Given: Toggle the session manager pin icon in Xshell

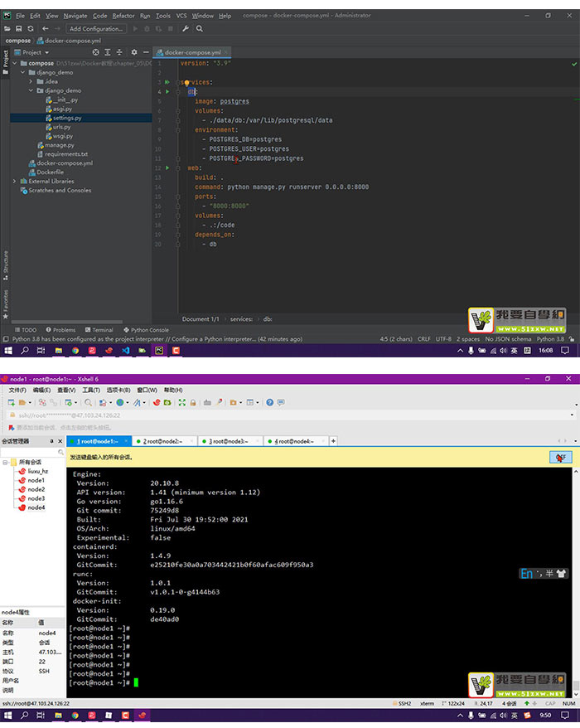Looking at the screenshot, I should pyautogui.click(x=51, y=441).
